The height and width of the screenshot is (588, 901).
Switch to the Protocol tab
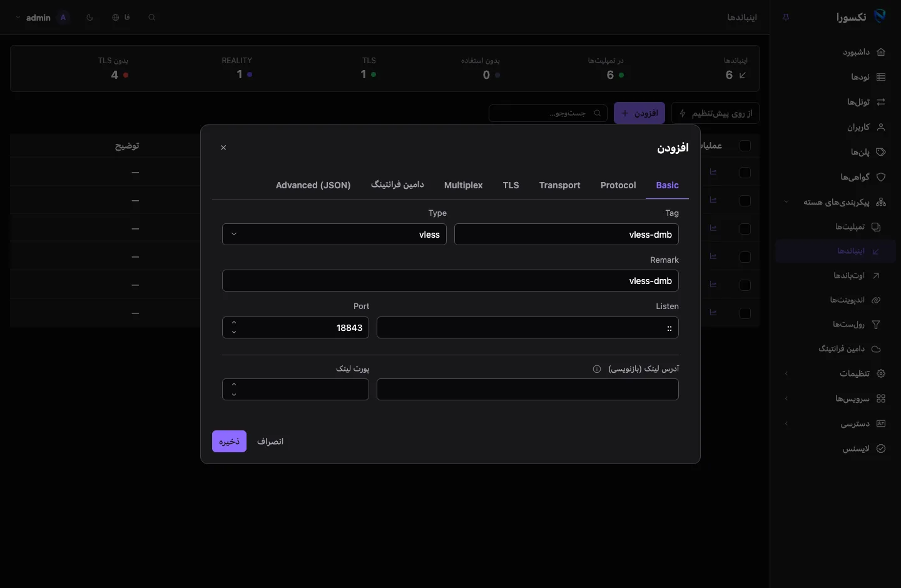coord(618,185)
